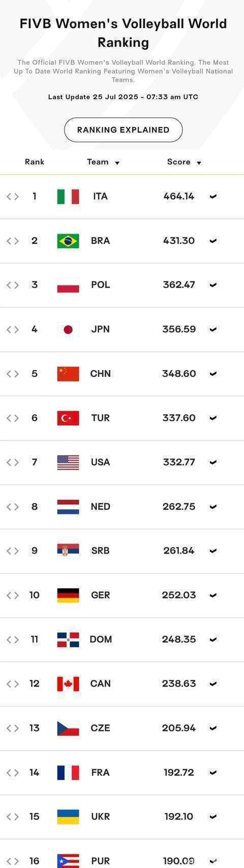Screen dimensions: 244x868
Task: Click the Rank column header
Action: click(35, 162)
